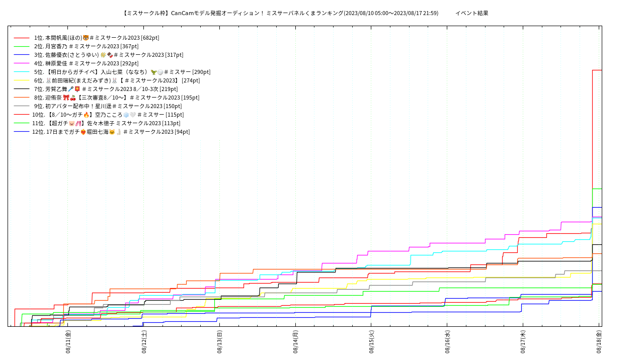The height and width of the screenshot is (362, 644).
Task: Click the chart title about the CanCam audition ranking
Action: coord(281,13)
